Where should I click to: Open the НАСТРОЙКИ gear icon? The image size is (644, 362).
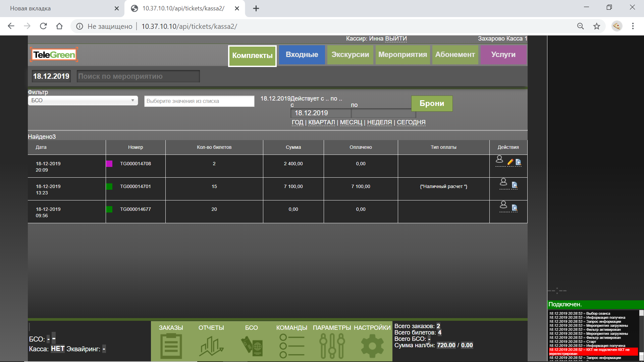pyautogui.click(x=372, y=345)
